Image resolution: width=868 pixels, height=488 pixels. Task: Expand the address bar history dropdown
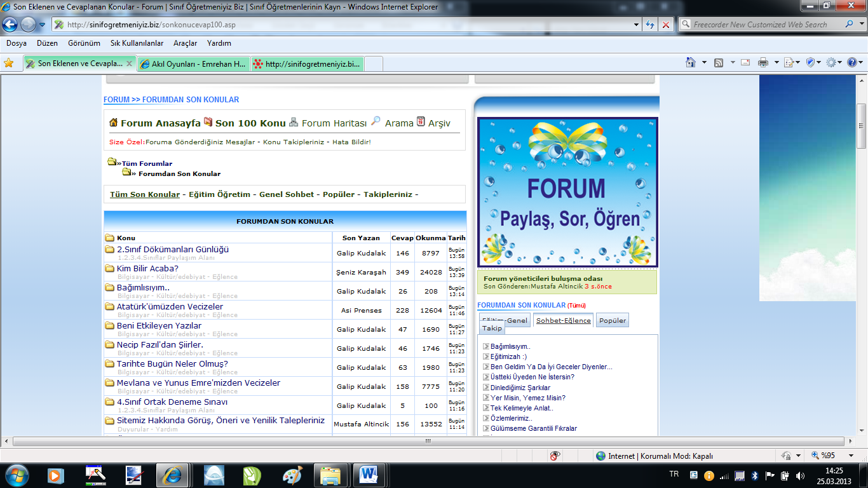pyautogui.click(x=637, y=25)
